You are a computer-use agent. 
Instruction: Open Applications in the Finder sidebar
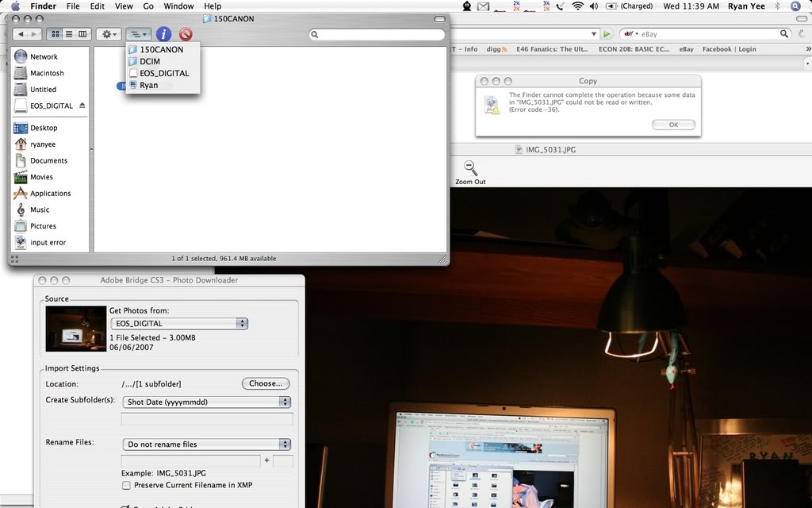[x=50, y=194]
